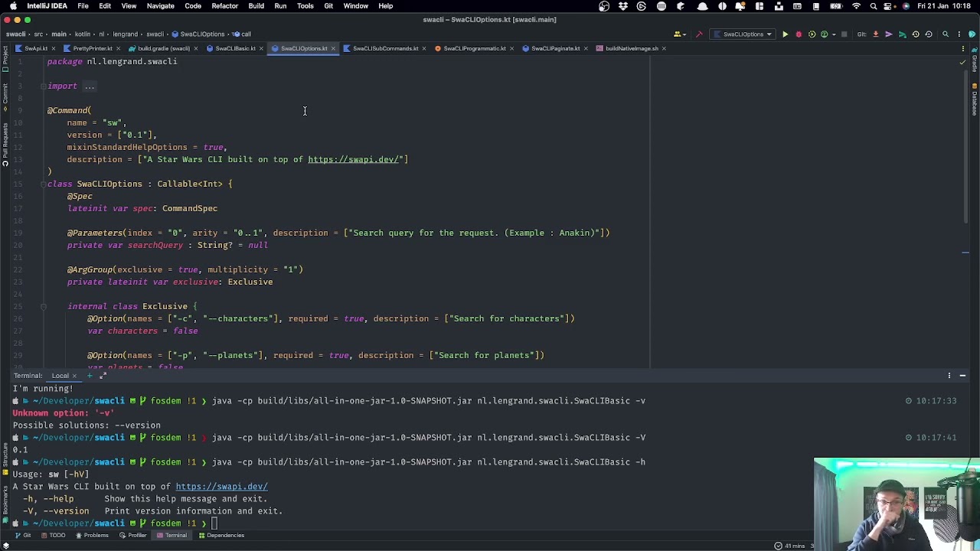This screenshot has height=551, width=980.
Task: Toggle tool window quick access icon
Action: (5, 545)
